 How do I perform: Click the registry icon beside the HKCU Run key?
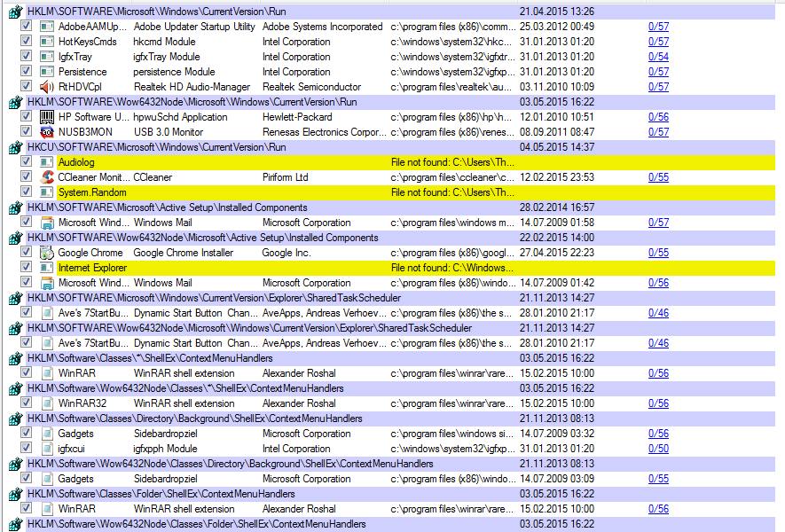click(15, 147)
